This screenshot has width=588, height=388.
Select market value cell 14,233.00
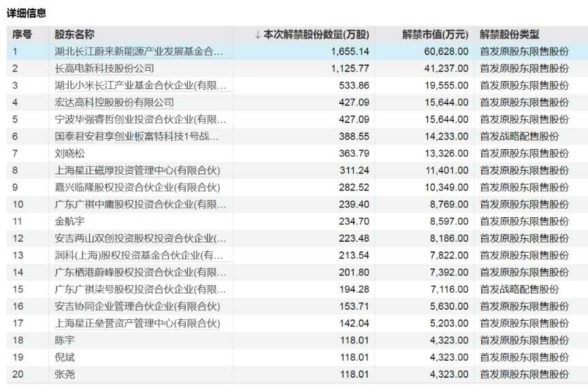click(x=446, y=136)
